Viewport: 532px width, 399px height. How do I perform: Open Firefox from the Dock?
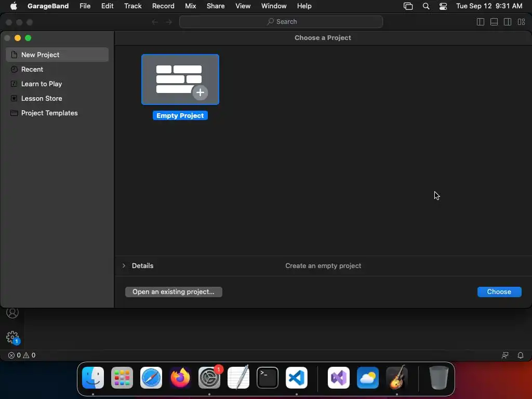180,378
